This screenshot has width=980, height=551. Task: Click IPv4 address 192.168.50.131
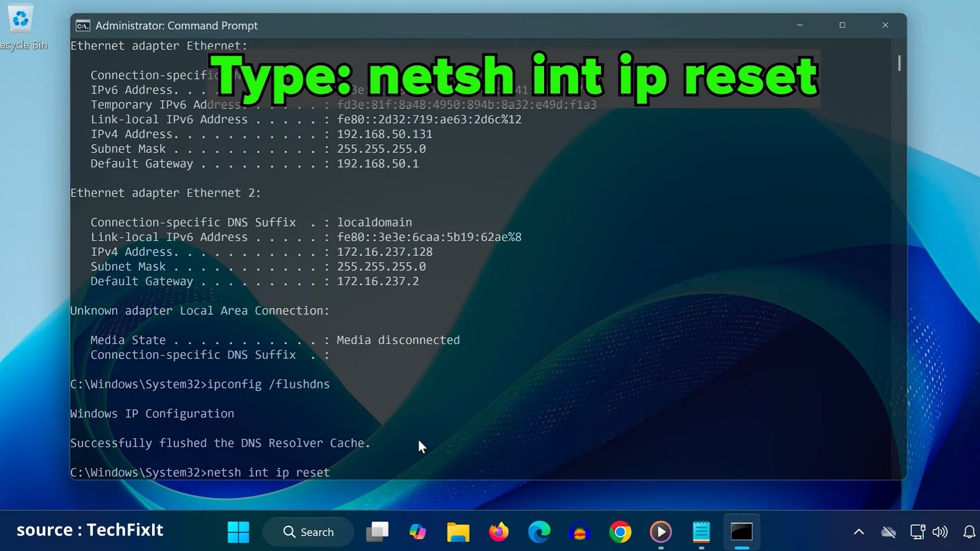click(385, 134)
